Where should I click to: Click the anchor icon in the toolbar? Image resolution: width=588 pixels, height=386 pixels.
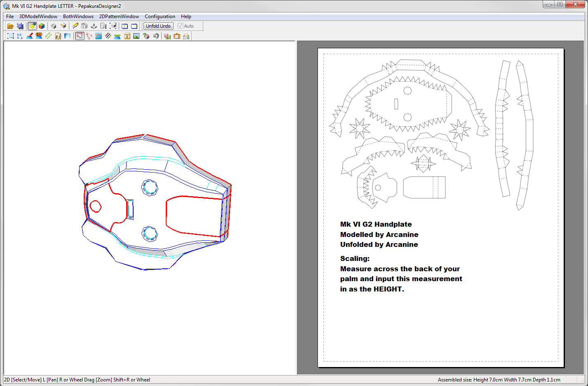pyautogui.click(x=94, y=26)
